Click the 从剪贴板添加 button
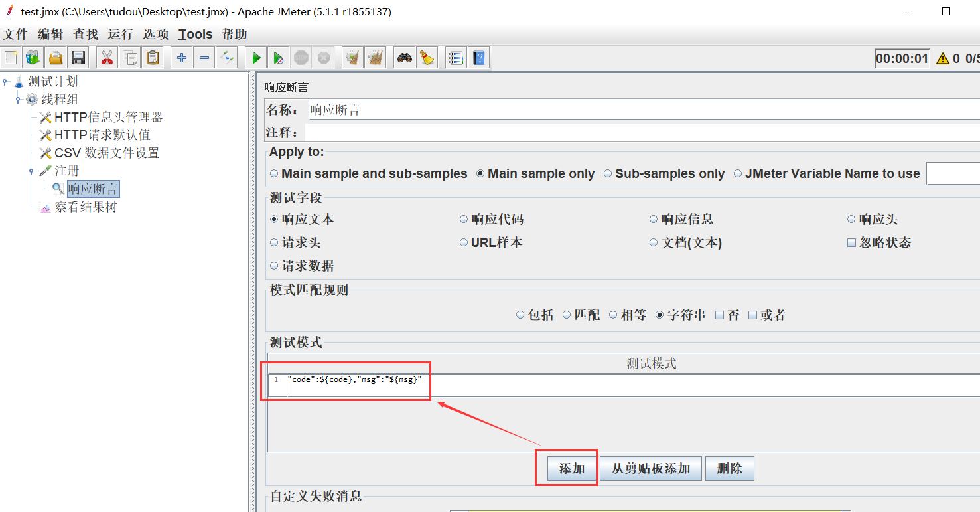 (651, 469)
